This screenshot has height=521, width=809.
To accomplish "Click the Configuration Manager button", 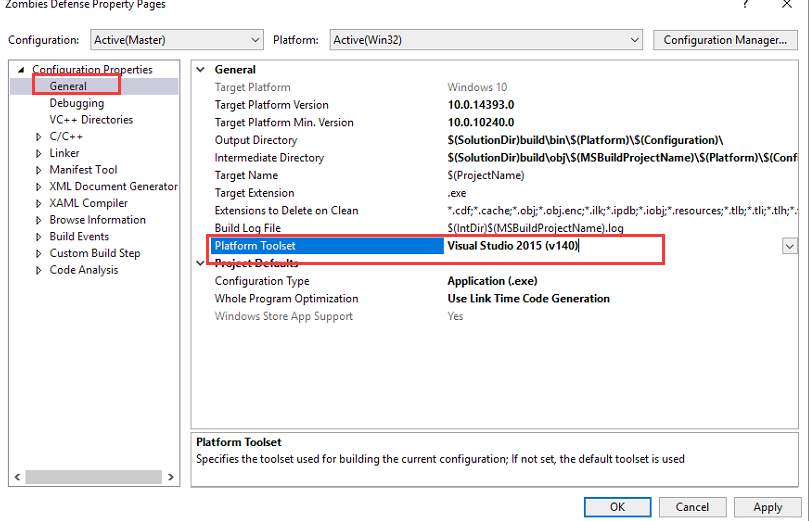I will (x=725, y=40).
